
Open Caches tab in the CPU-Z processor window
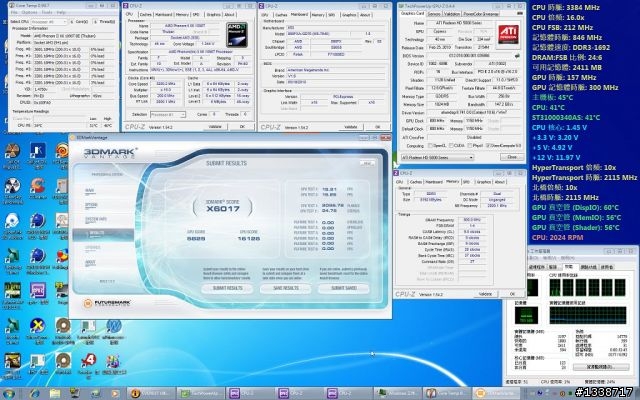pyautogui.click(x=145, y=14)
